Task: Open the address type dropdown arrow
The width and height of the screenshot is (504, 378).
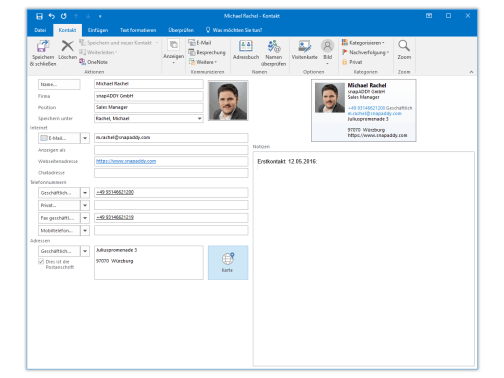Action: pos(85,251)
